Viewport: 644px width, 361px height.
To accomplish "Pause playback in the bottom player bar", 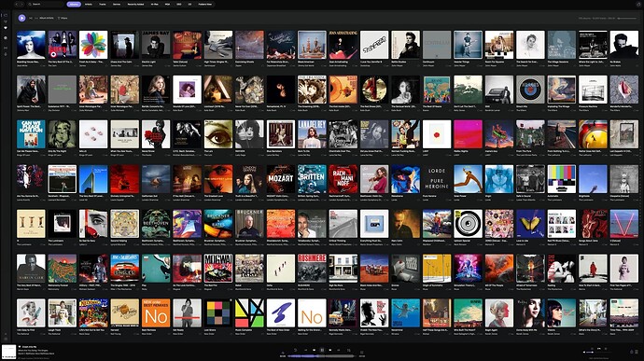I will point(322,350).
